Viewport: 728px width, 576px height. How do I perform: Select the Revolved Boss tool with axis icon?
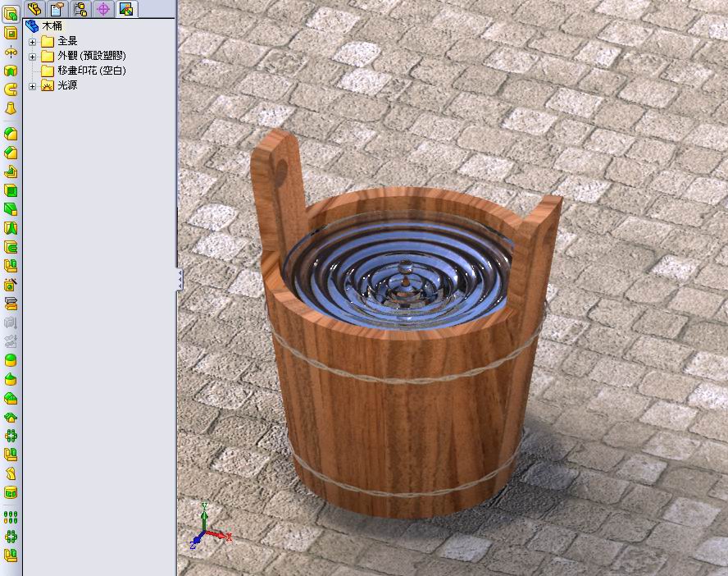[x=10, y=52]
